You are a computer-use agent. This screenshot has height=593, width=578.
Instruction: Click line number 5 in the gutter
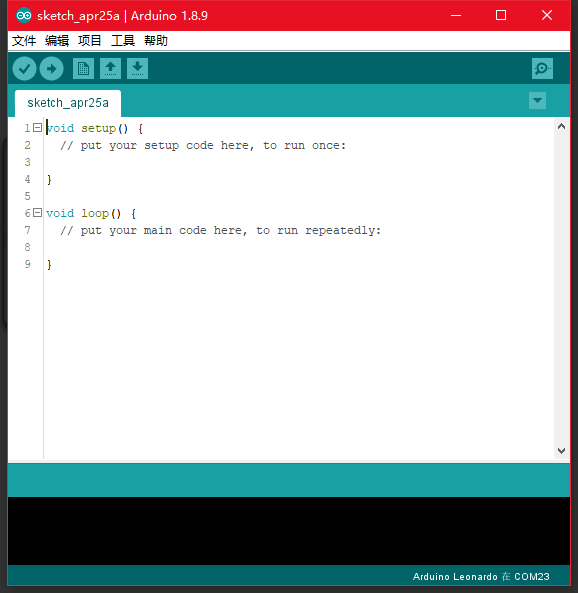(28, 196)
